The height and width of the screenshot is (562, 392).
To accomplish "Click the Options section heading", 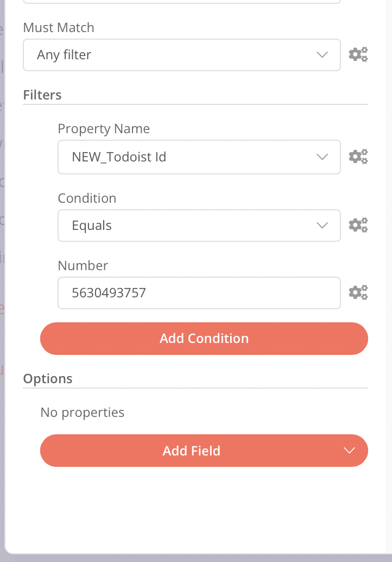I will pos(48,378).
